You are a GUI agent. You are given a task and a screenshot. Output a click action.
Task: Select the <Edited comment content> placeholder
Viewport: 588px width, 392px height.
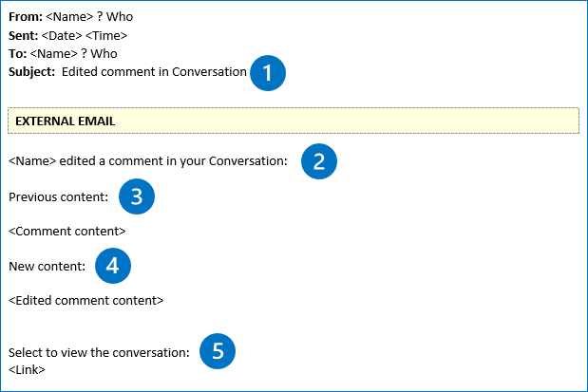85,300
